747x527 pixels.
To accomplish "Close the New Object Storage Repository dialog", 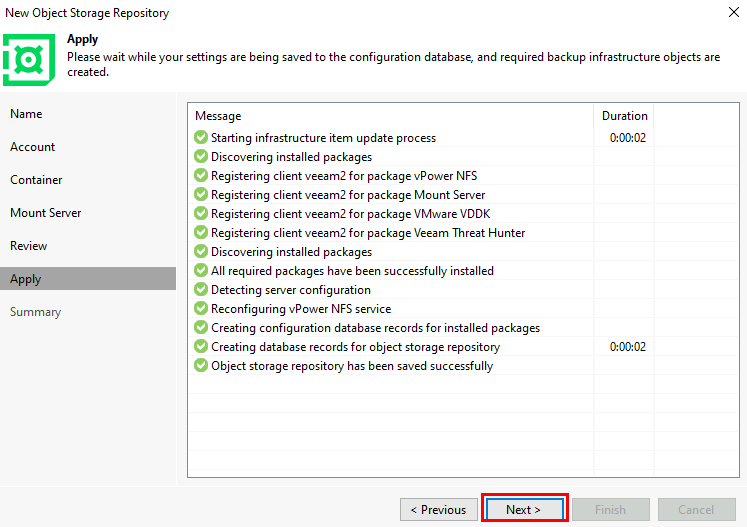I will click(734, 12).
